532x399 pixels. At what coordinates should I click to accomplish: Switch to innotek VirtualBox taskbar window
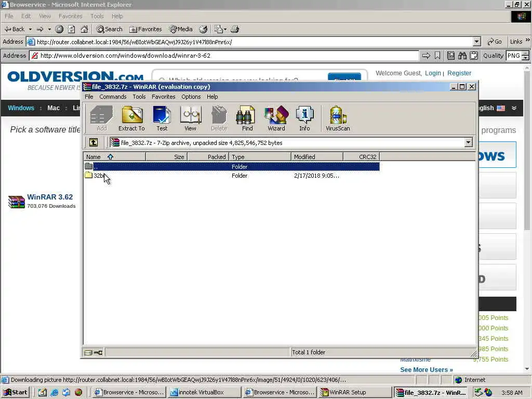coord(205,393)
